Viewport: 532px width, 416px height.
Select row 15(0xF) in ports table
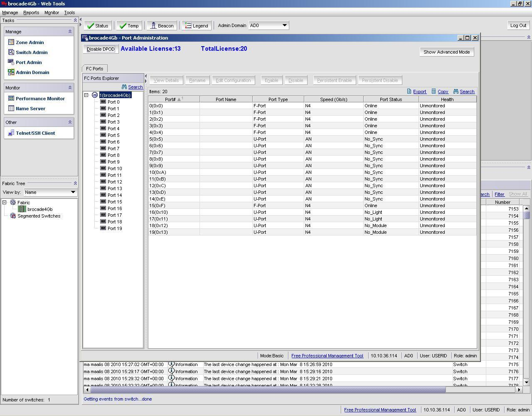click(313, 206)
